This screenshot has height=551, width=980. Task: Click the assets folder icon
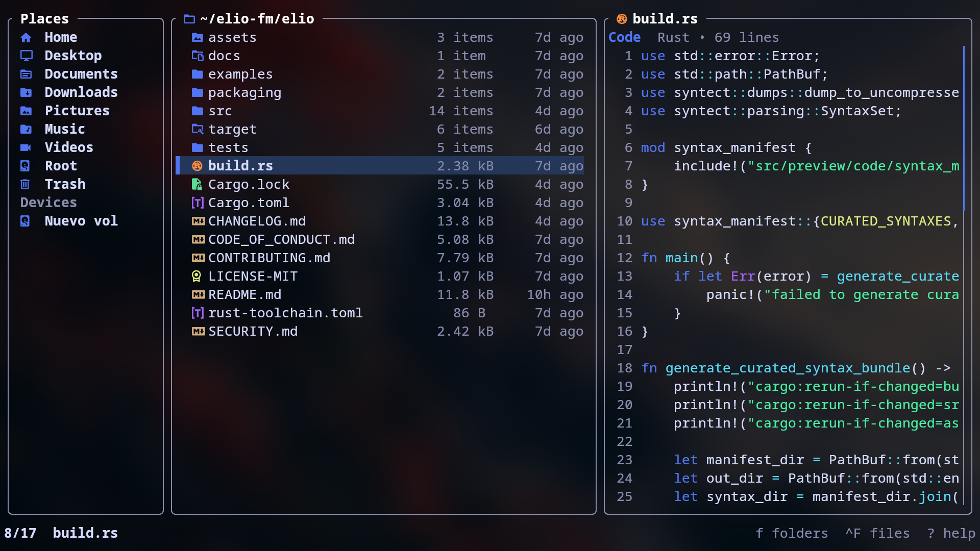coord(198,38)
